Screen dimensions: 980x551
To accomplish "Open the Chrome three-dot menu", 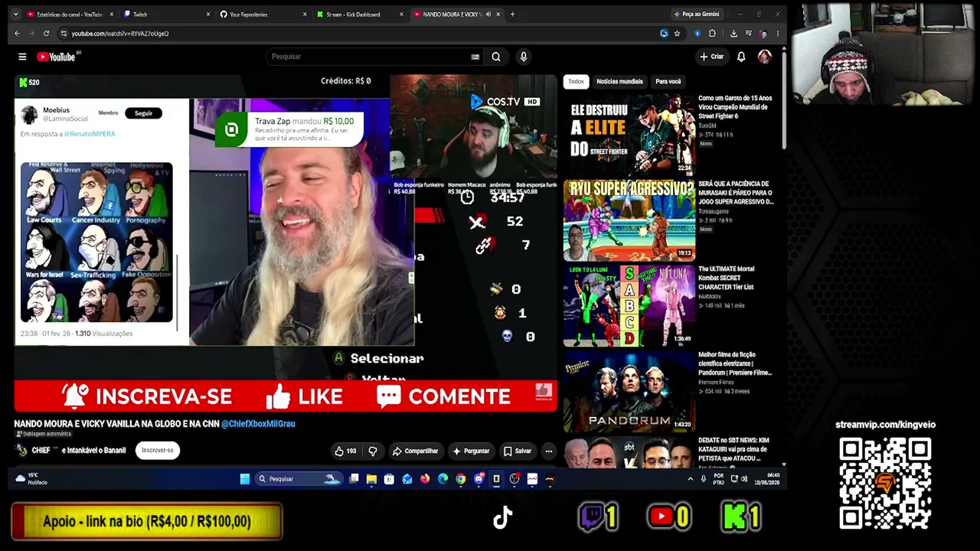I will [777, 34].
